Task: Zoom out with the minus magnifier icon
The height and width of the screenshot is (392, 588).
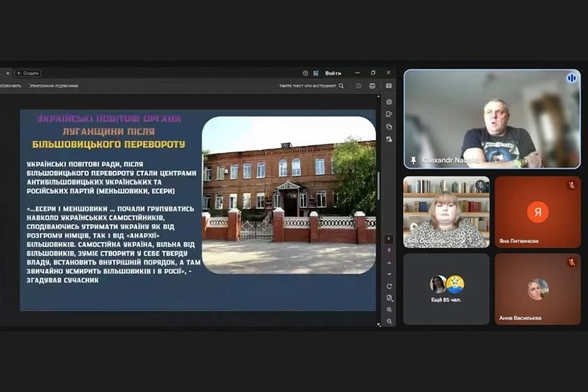Action: click(389, 321)
